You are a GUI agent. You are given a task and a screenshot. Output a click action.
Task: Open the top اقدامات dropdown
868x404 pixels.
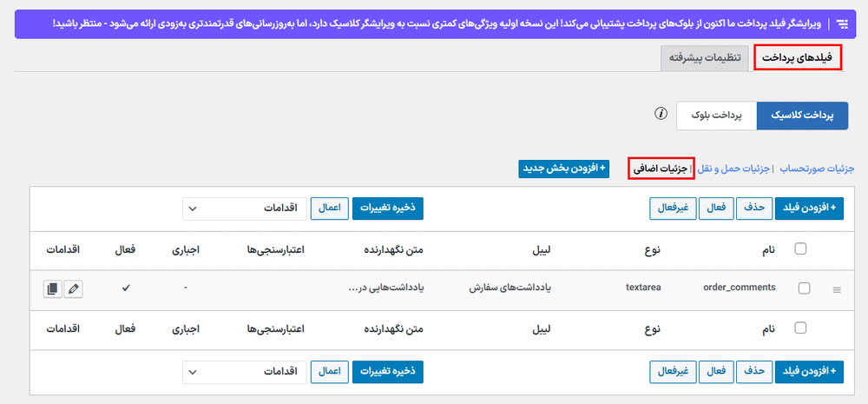(x=244, y=209)
